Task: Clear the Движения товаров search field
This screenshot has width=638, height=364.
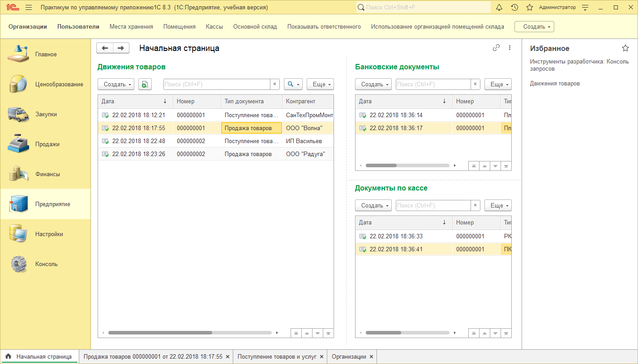Action: click(x=275, y=84)
